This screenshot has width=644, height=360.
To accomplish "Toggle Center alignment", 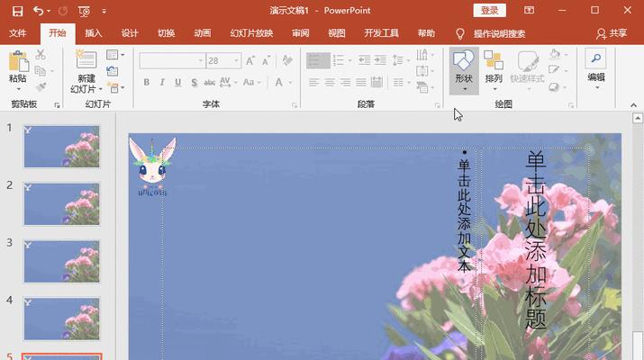I will pyautogui.click(x=330, y=83).
